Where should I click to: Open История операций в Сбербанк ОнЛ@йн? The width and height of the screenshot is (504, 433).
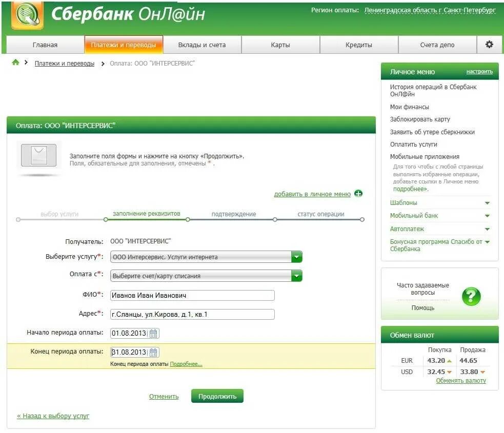(x=433, y=90)
